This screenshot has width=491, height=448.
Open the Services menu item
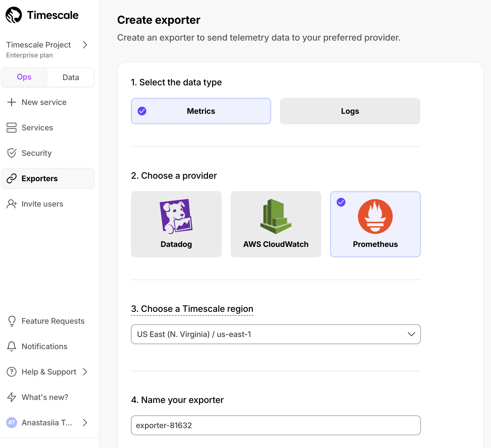click(48, 128)
